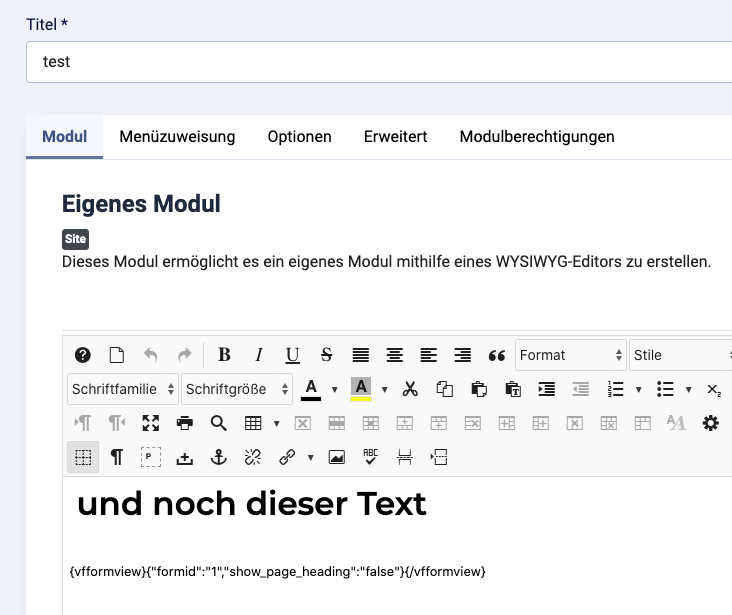Open the Schriftfamilie dropdown
The height and width of the screenshot is (615, 732).
coord(123,389)
